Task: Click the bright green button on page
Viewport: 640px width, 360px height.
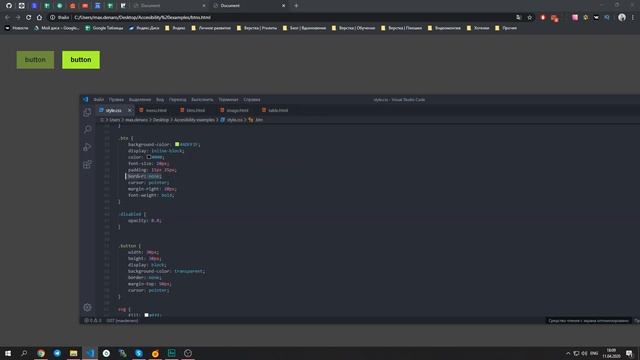Action: point(81,60)
